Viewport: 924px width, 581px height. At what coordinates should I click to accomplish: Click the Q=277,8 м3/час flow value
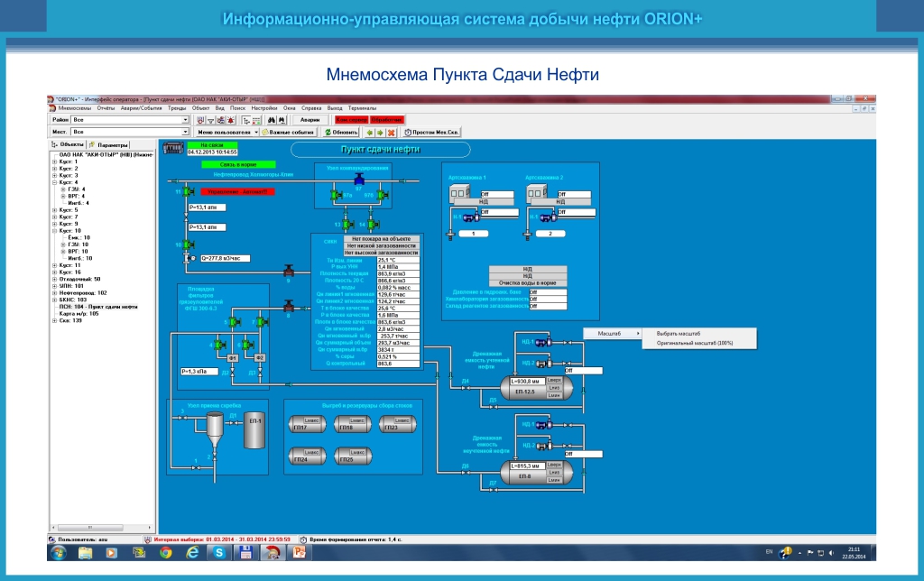click(225, 258)
